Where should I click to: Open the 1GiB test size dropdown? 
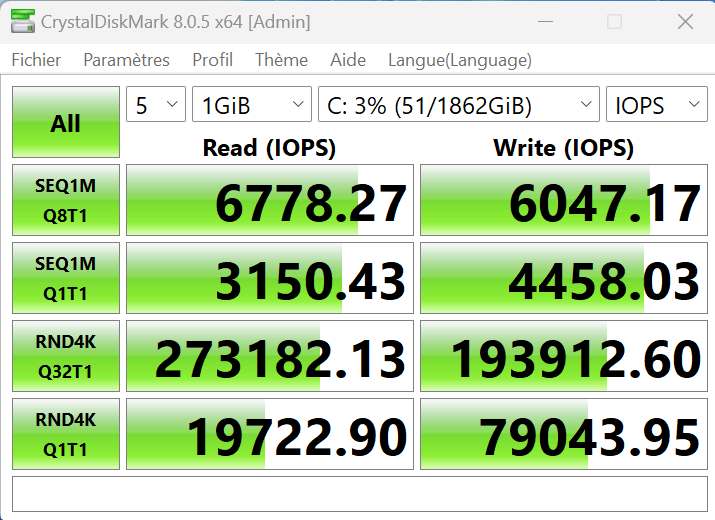tap(252, 104)
